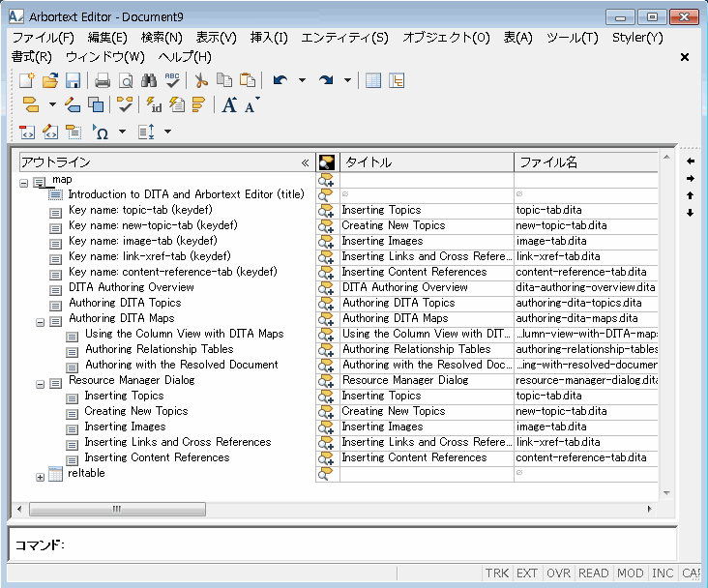Insert a symbol with the Omega icon

(x=101, y=132)
